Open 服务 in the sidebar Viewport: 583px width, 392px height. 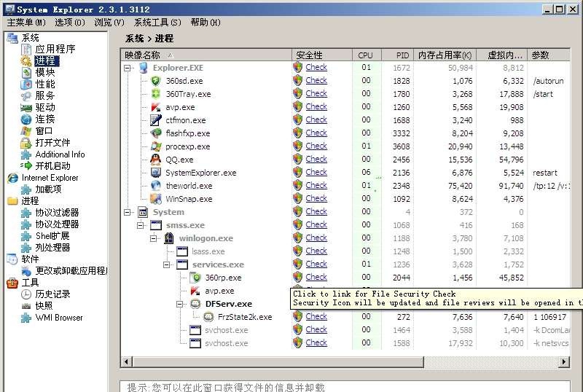44,95
